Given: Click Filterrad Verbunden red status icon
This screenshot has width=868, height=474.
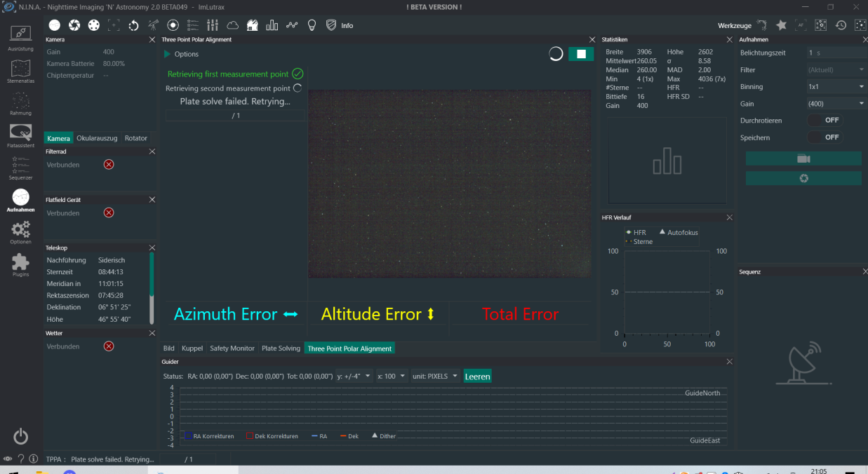Looking at the screenshot, I should (109, 164).
